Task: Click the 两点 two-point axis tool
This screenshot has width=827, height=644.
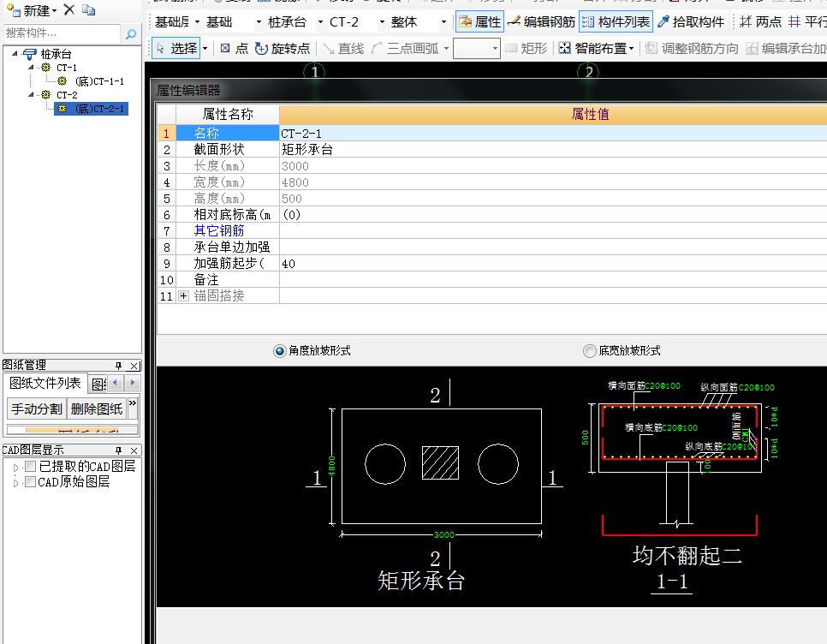Action: pos(760,21)
